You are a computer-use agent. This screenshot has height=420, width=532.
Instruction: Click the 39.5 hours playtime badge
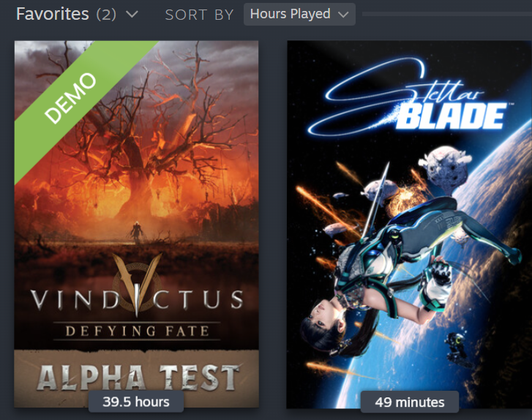(x=136, y=402)
